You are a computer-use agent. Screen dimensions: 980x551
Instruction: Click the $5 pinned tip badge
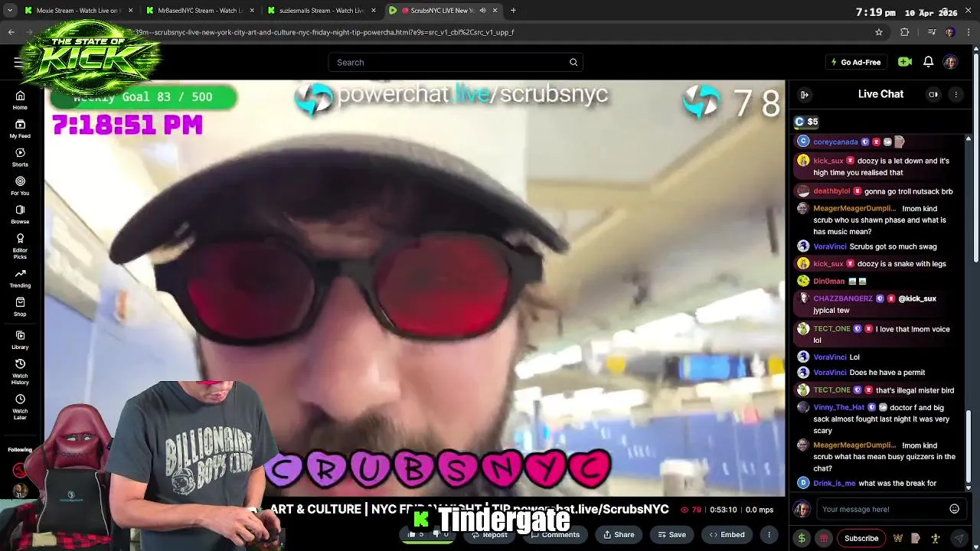coord(806,122)
